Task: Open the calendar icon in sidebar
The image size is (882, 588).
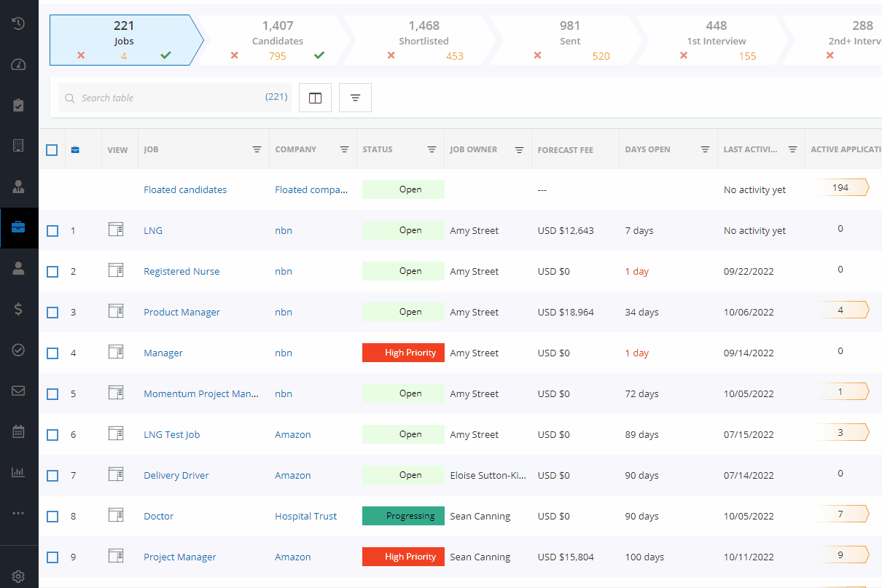Action: pyautogui.click(x=19, y=431)
